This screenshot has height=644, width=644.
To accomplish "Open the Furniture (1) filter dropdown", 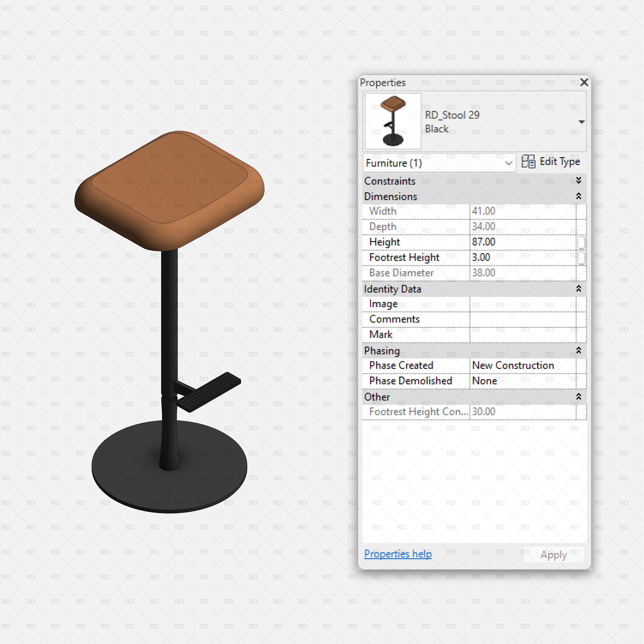I will [x=508, y=163].
